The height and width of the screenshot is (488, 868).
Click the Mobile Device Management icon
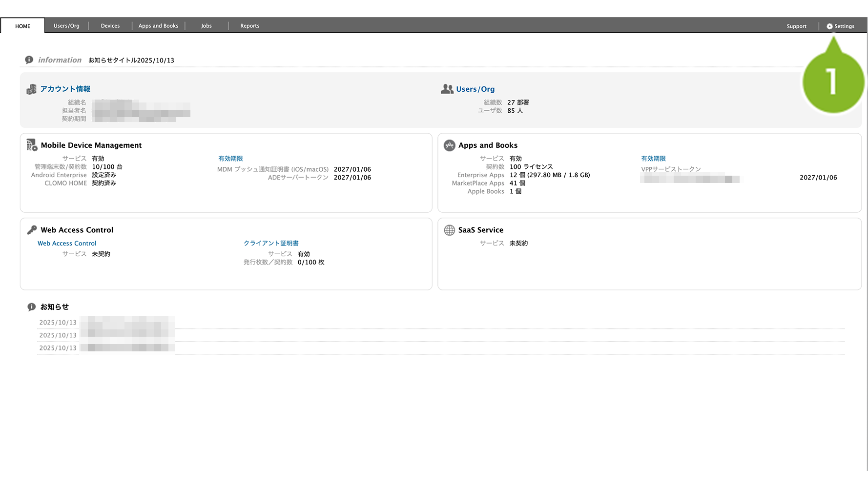click(32, 145)
